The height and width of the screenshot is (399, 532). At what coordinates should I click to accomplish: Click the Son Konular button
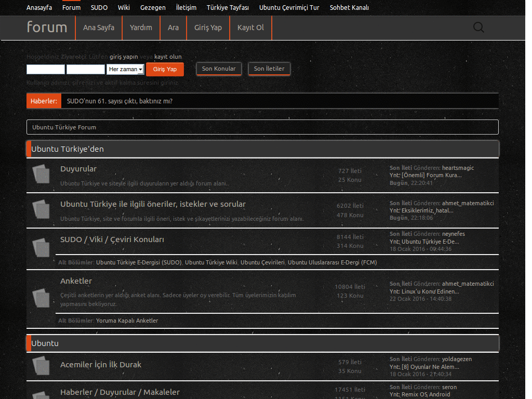pyautogui.click(x=219, y=69)
